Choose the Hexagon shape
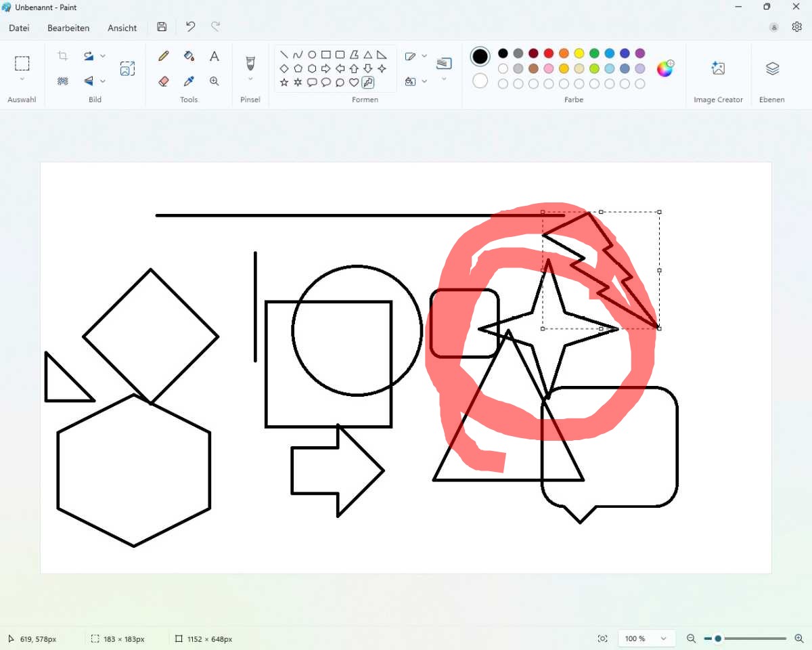 tap(312, 68)
